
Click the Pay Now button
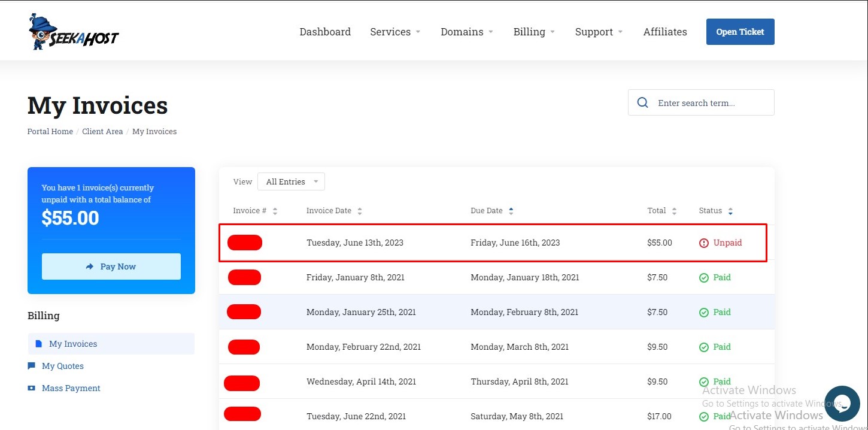point(111,267)
